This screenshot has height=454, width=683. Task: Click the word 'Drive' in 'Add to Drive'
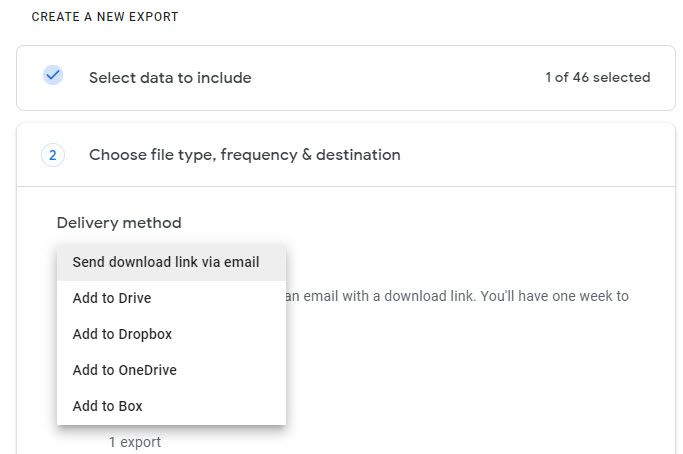(x=135, y=298)
